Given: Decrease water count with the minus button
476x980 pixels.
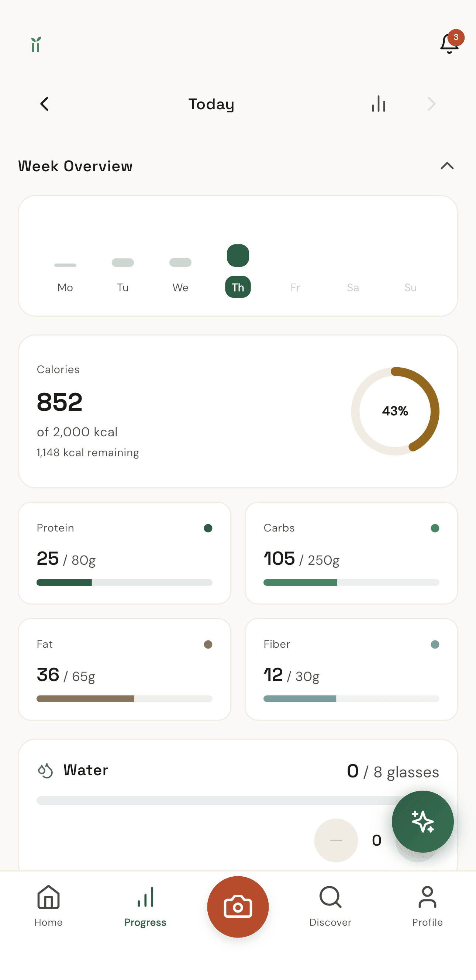Looking at the screenshot, I should point(336,841).
